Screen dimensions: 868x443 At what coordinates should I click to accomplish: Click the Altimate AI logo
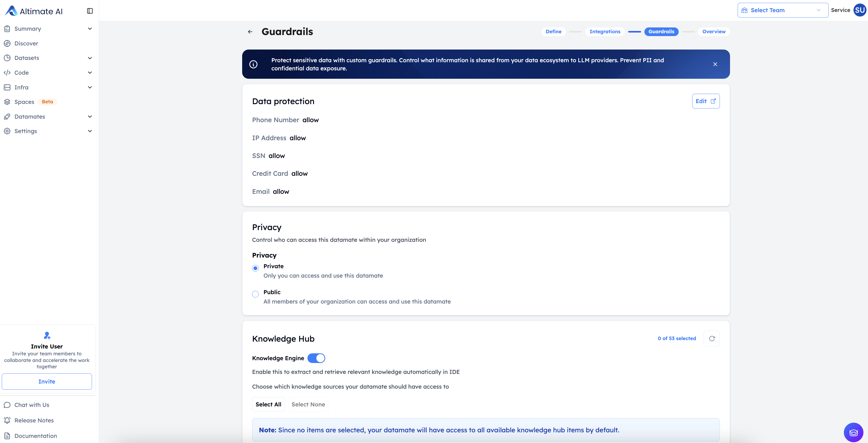(34, 11)
